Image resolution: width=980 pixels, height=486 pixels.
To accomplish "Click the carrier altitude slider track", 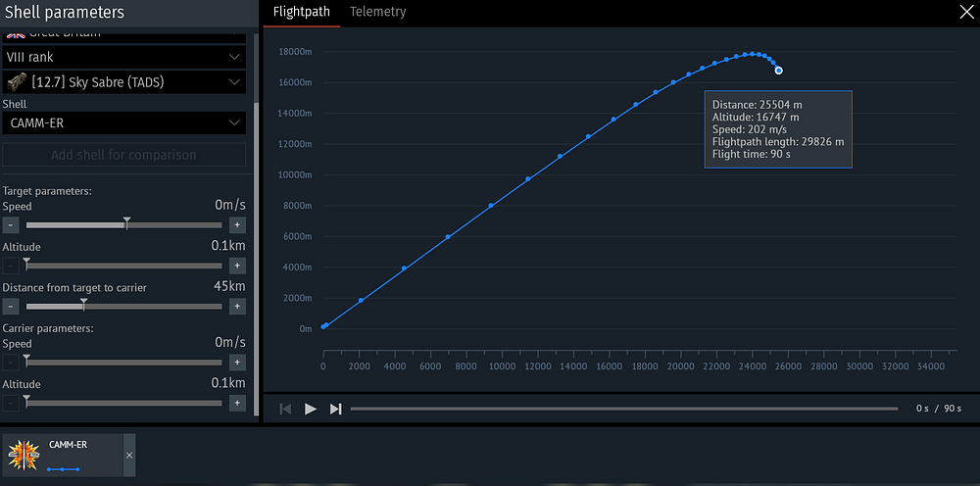I will pyautogui.click(x=123, y=404).
